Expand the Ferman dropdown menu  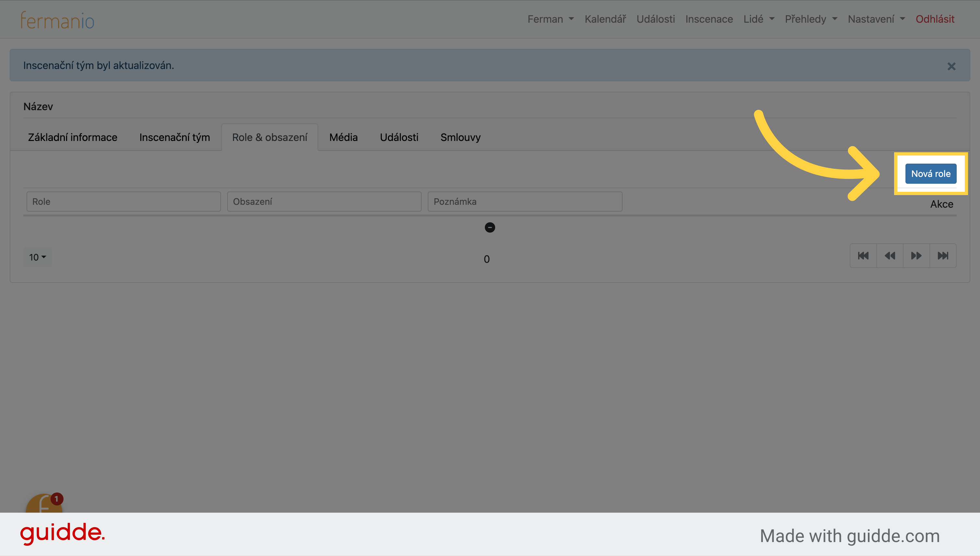click(x=550, y=19)
